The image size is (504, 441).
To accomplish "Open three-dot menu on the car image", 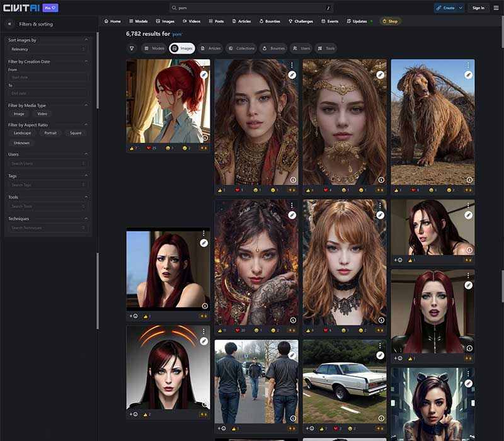I will pyautogui.click(x=380, y=345).
